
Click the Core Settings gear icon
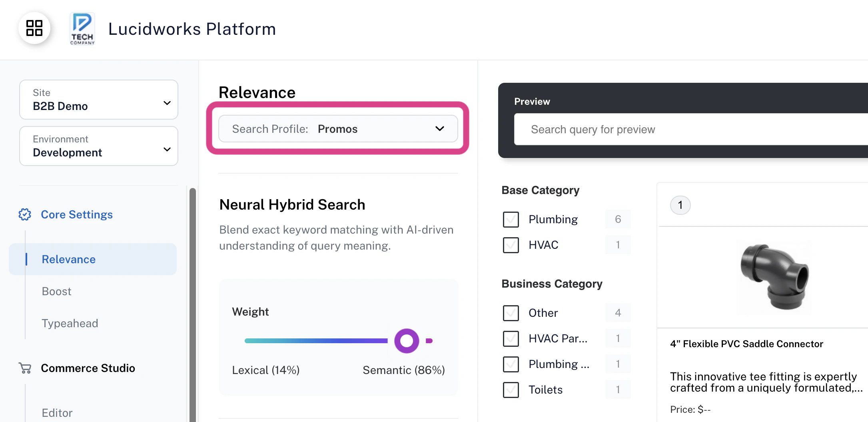point(25,214)
